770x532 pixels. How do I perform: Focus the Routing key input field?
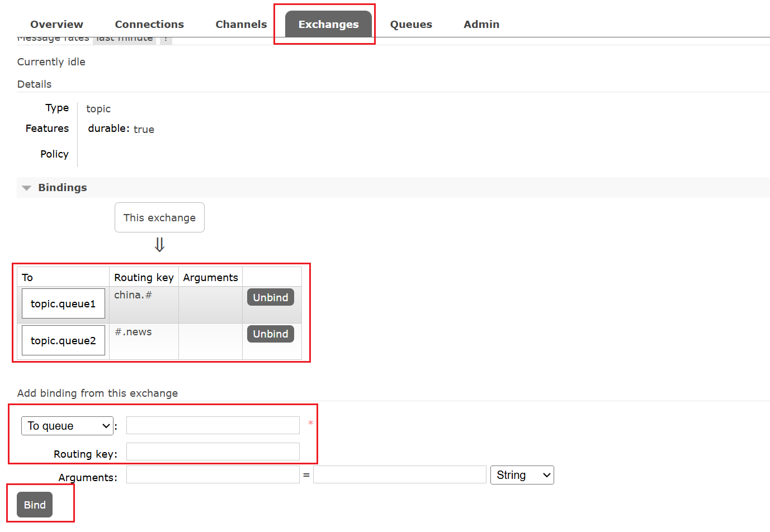[x=213, y=452]
